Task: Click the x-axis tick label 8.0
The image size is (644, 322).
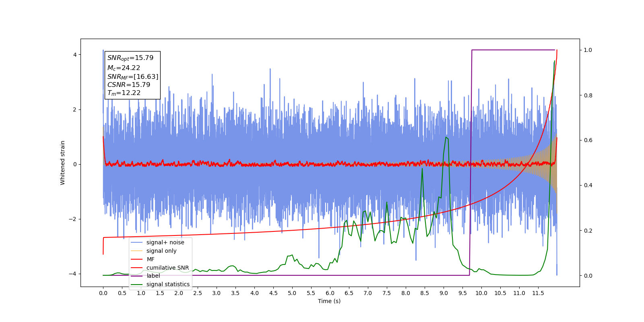Action: 406,293
